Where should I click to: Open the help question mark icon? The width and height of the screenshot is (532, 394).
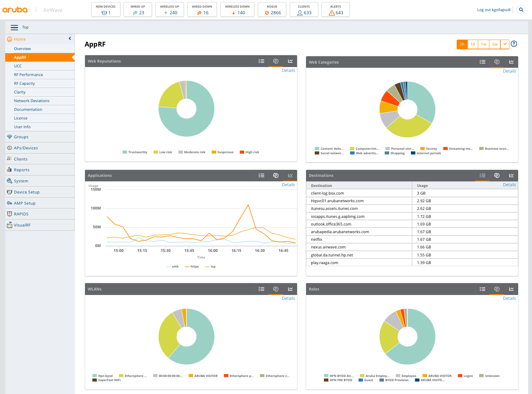click(x=514, y=44)
